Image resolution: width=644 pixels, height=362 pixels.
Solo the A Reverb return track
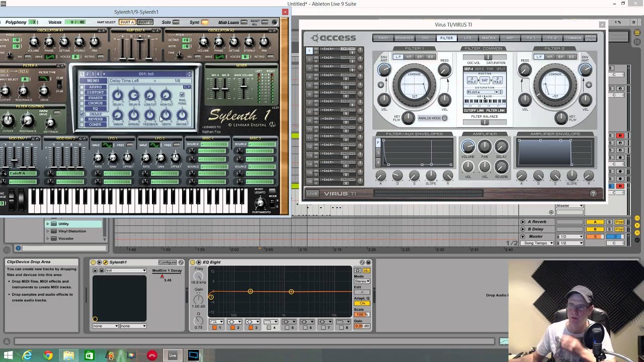pos(609,222)
